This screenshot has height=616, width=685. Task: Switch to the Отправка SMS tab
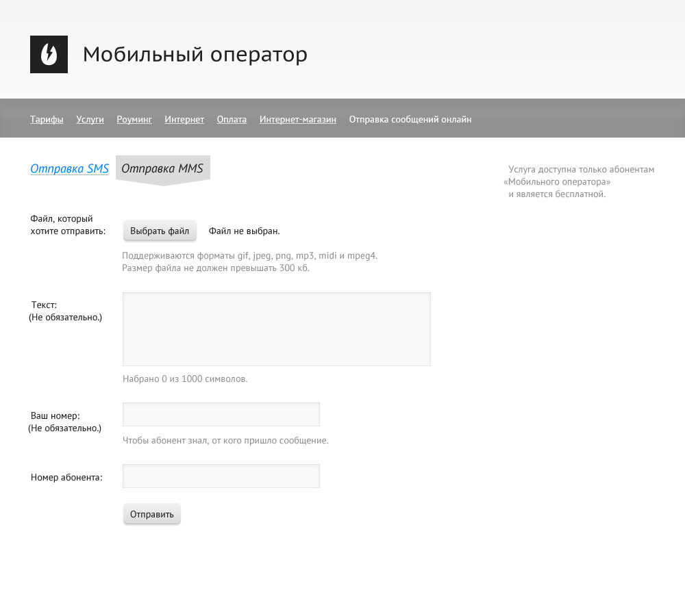pos(69,168)
